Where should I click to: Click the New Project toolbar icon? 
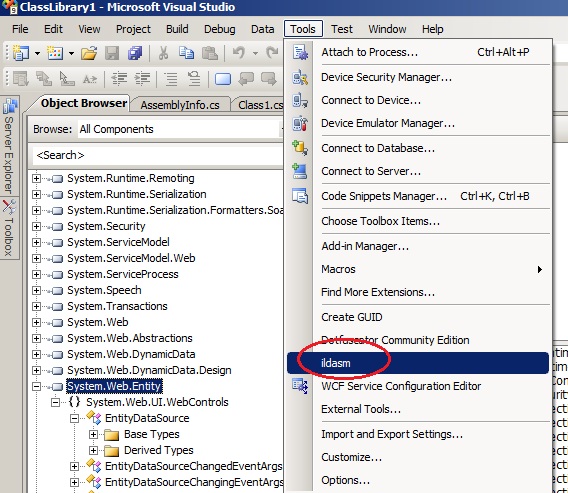tap(21, 53)
